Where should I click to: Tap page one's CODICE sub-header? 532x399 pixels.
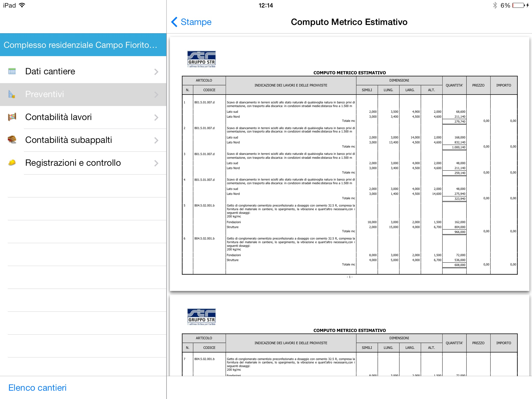[209, 90]
